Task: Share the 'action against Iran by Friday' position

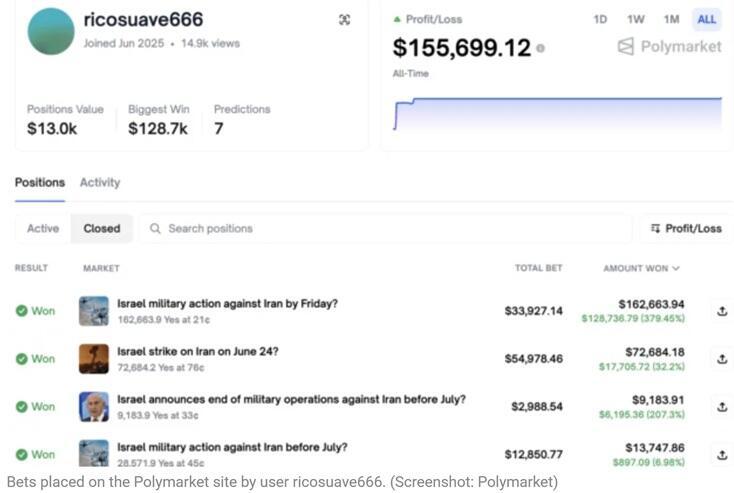Action: point(721,311)
